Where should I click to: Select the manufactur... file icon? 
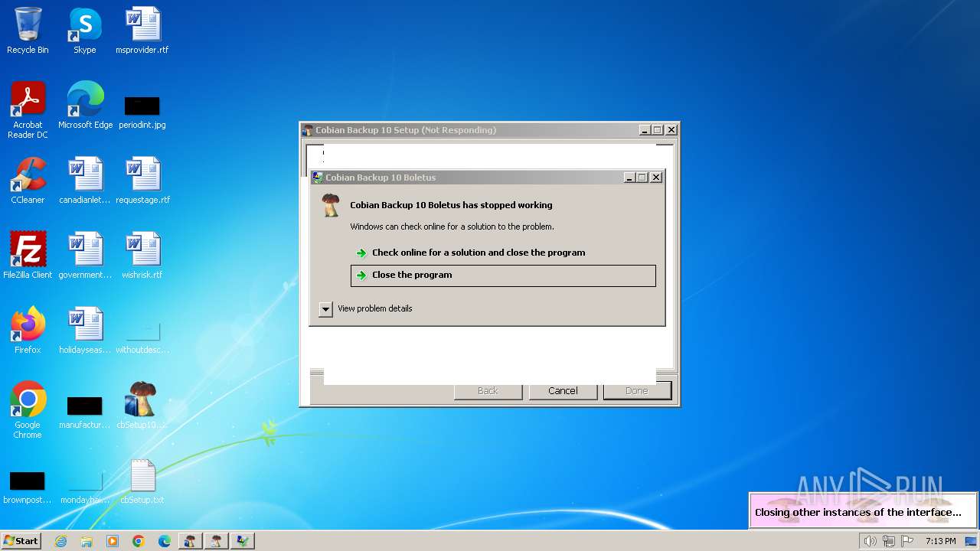(x=85, y=412)
